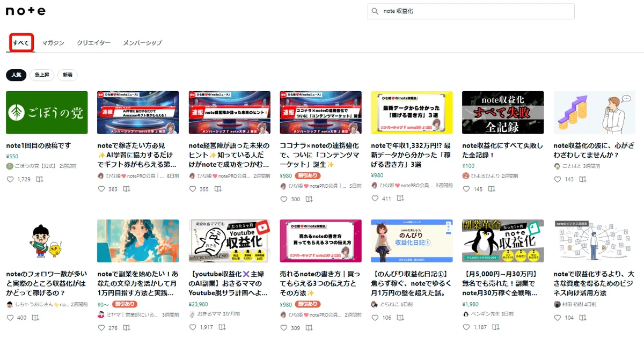The image size is (644, 345).
Task: Click the search magnifier icon
Action: point(376,11)
